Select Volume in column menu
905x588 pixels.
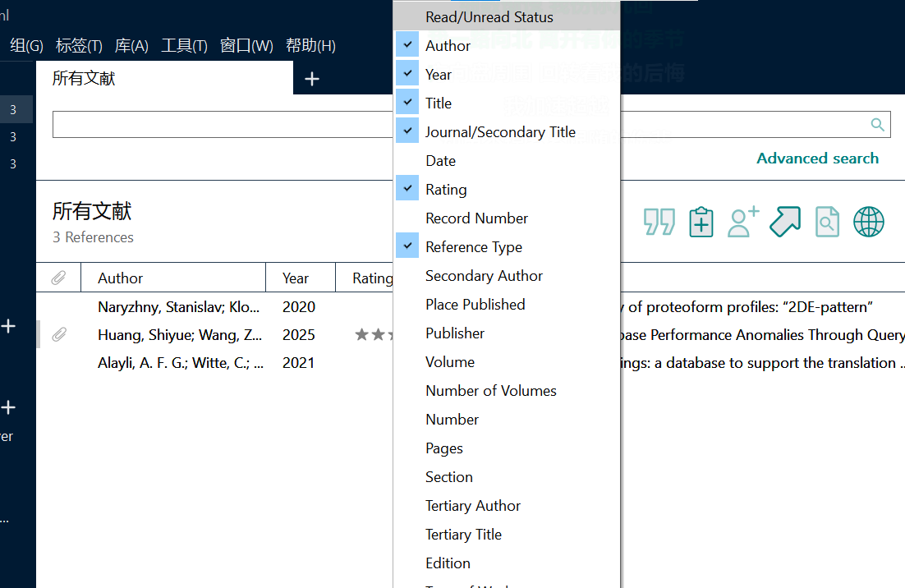[506, 362]
